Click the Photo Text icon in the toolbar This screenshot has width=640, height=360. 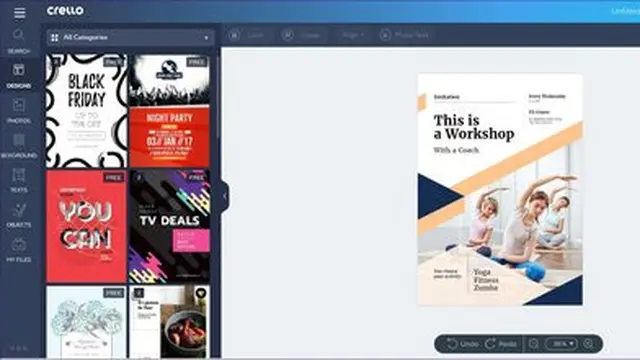point(385,35)
